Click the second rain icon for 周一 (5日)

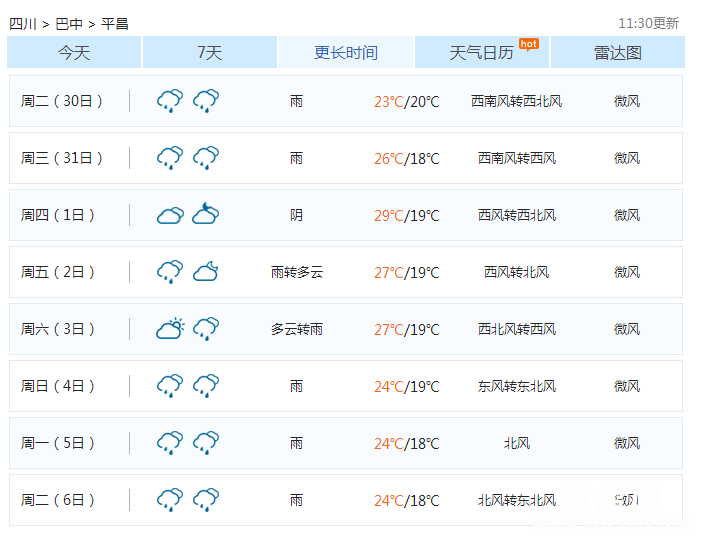[206, 442]
